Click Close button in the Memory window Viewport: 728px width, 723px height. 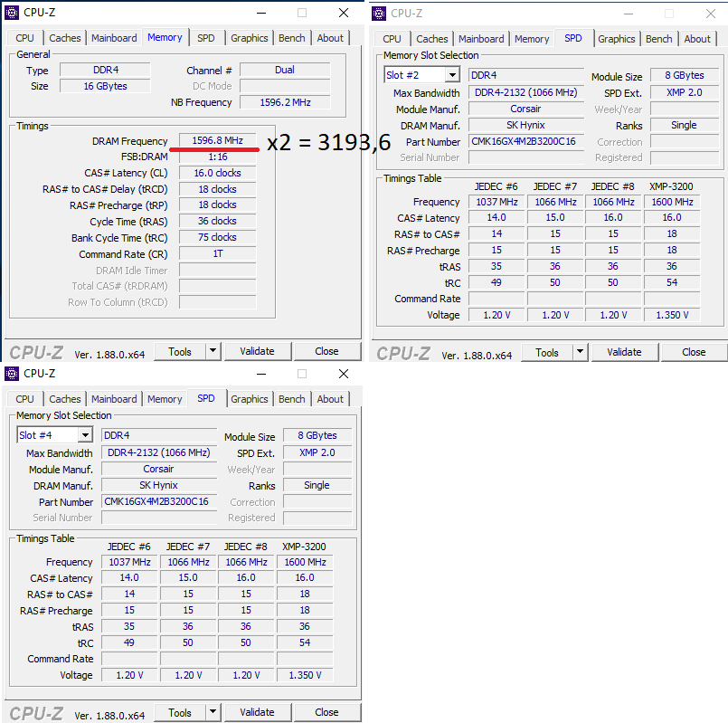326,351
